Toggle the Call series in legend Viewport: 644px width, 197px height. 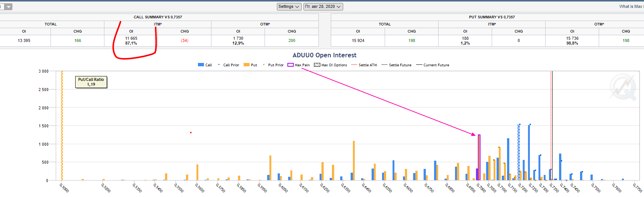(205, 65)
